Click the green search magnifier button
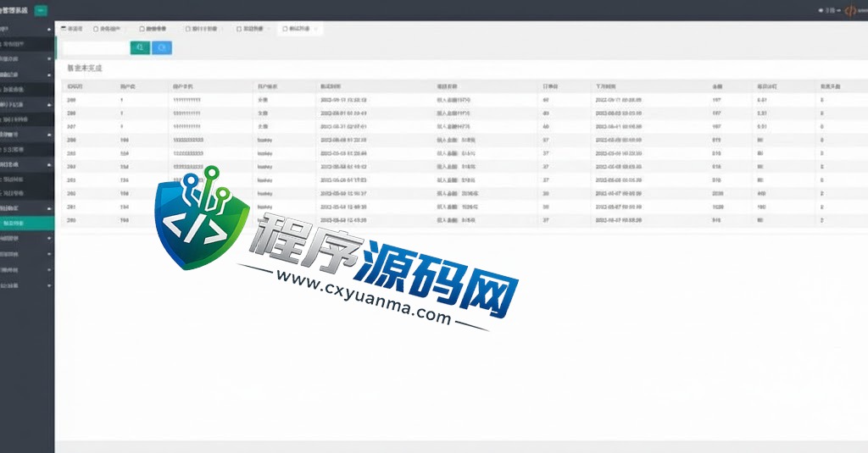 [140, 47]
